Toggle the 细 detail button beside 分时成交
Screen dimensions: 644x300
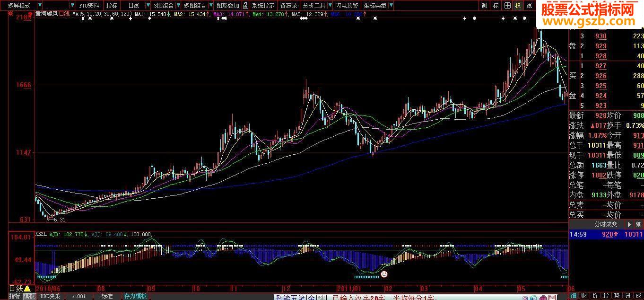(638, 224)
